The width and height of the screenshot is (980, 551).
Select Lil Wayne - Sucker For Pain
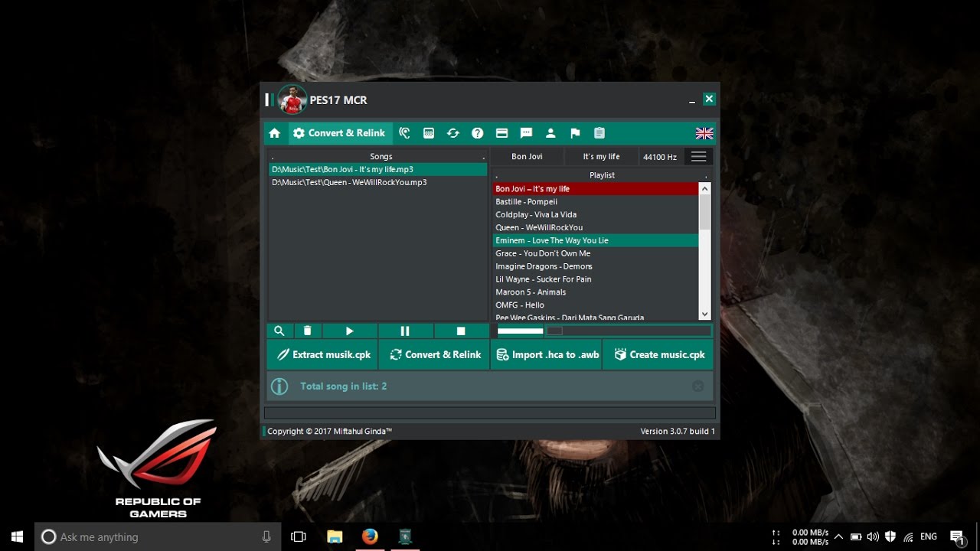tap(596, 279)
